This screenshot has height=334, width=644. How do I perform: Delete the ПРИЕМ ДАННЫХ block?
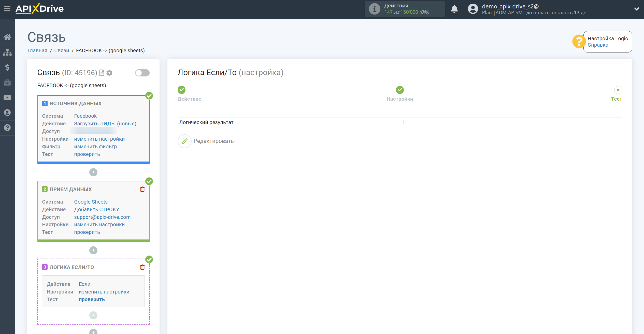pos(142,189)
